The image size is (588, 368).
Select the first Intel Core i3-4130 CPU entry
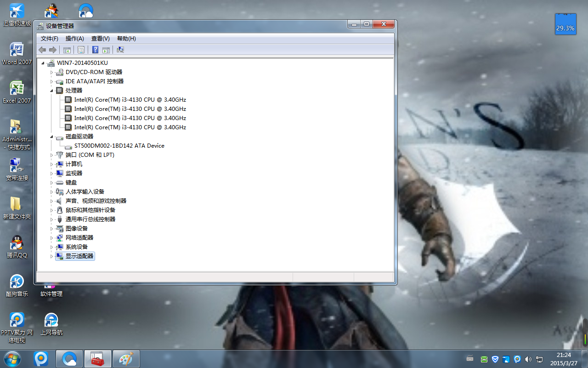tap(130, 100)
